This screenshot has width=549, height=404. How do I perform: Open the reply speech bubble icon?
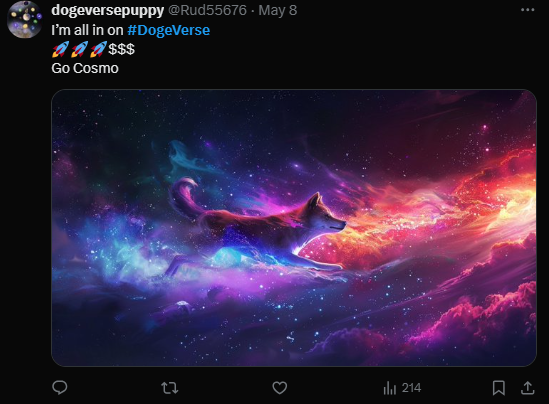pyautogui.click(x=60, y=388)
